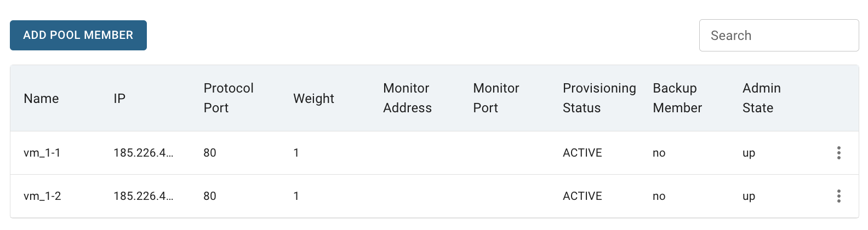Click the admin state 'up' for vm_1-2
868x230 pixels.
pos(749,197)
